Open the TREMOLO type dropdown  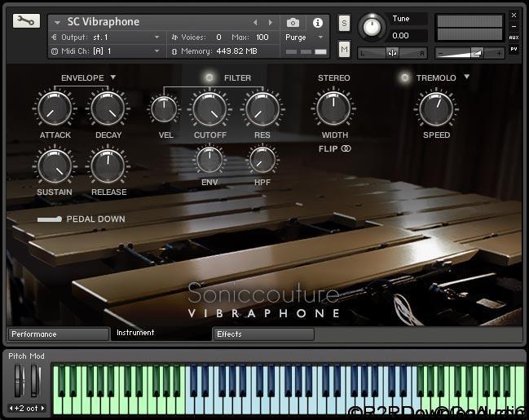[466, 77]
